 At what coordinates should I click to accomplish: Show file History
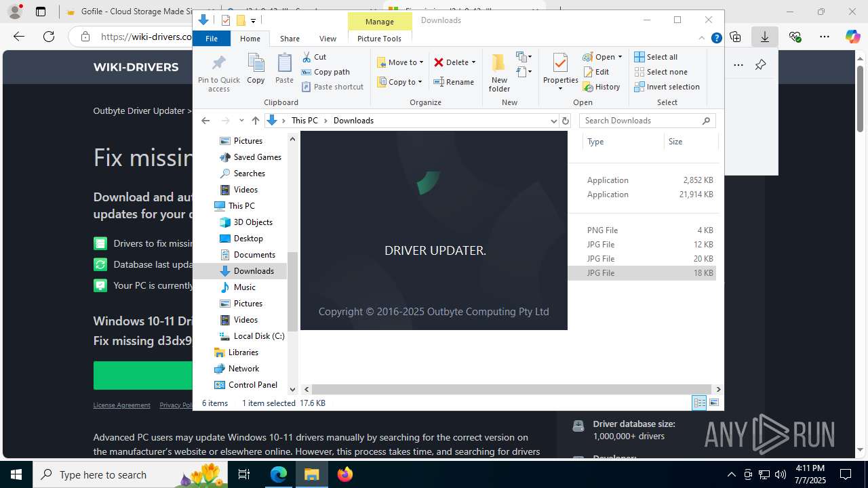tap(601, 87)
